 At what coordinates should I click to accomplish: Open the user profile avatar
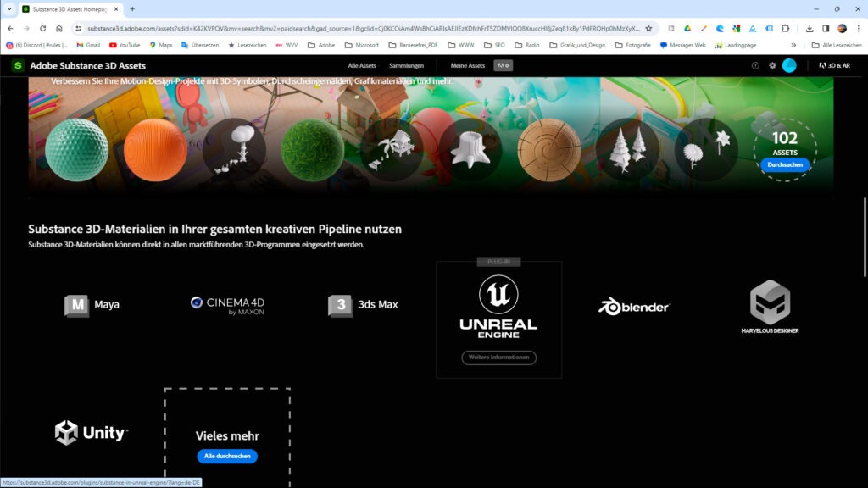[x=789, y=66]
